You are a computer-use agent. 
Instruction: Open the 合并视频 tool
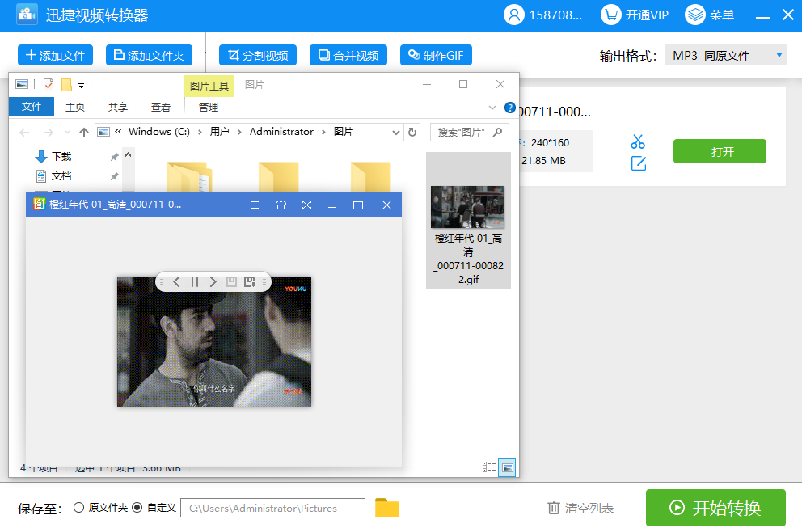point(348,55)
